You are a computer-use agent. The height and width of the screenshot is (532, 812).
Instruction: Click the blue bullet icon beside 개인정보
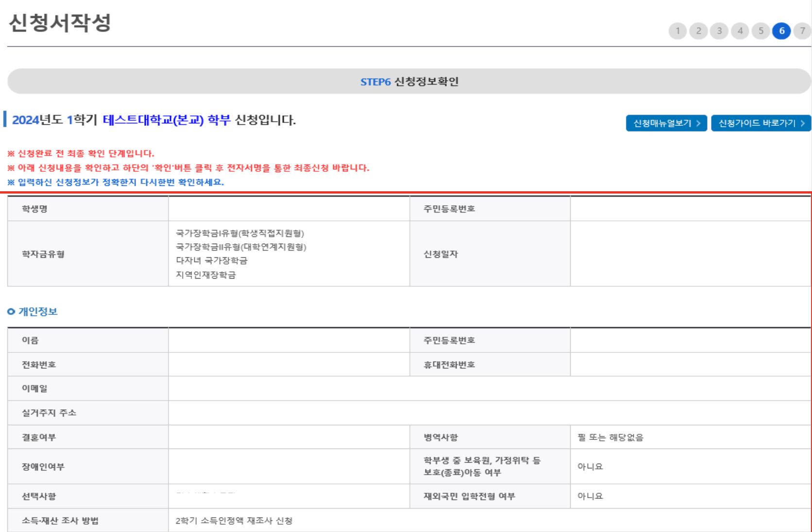click(x=10, y=311)
